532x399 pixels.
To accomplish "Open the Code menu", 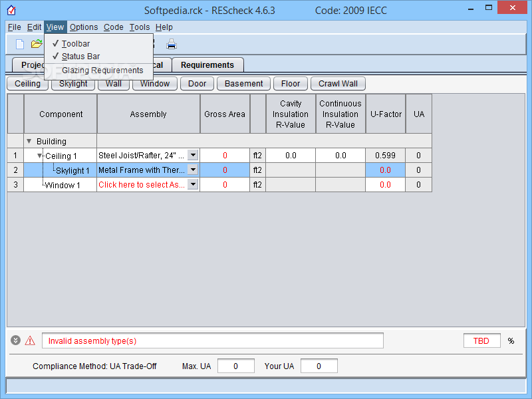I will [113, 27].
